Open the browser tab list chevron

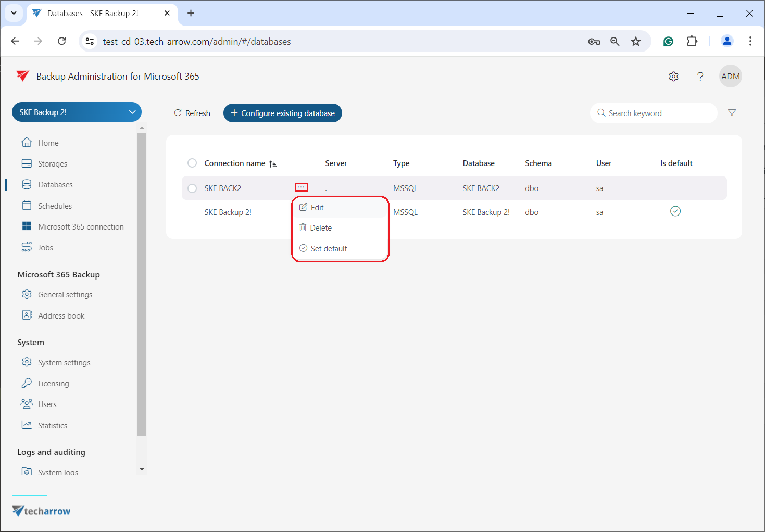pyautogui.click(x=14, y=13)
